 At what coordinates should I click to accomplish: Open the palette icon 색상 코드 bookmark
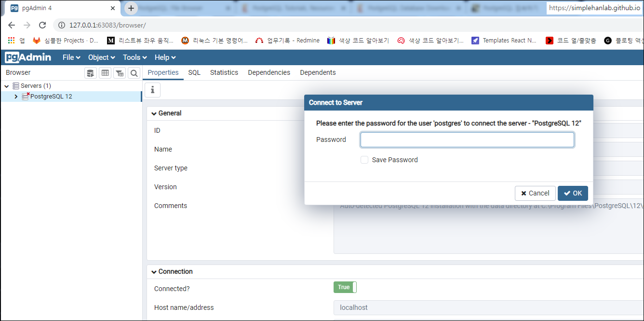[430, 41]
